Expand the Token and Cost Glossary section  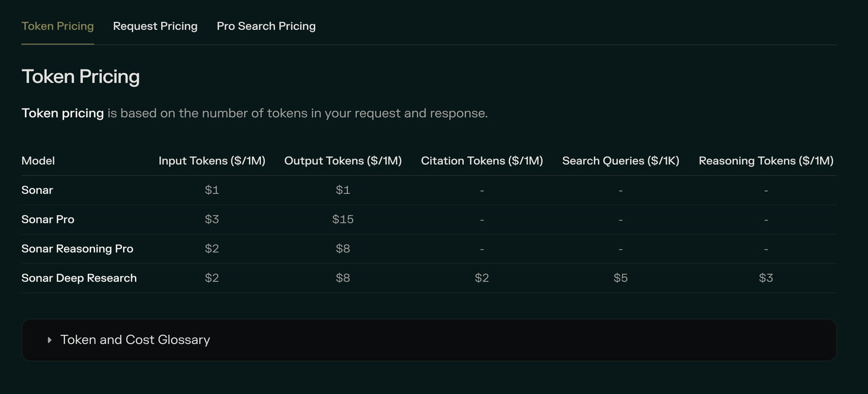(135, 340)
